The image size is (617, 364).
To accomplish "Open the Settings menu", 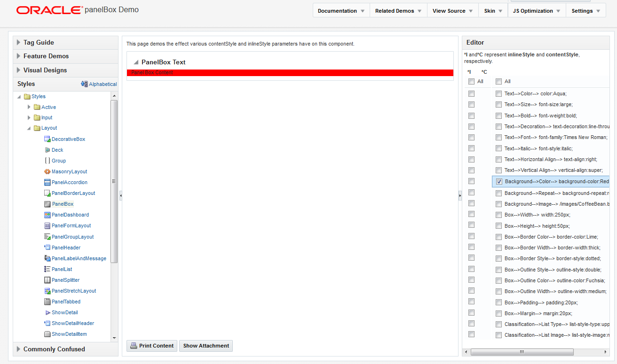I will pos(586,11).
